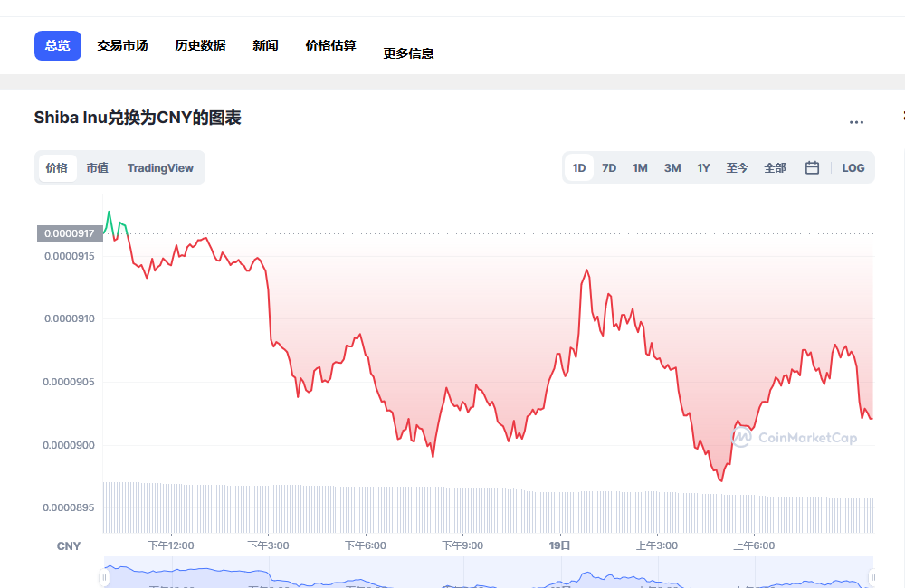This screenshot has height=588, width=905.
Task: Select the 1D time range
Action: pyautogui.click(x=579, y=168)
